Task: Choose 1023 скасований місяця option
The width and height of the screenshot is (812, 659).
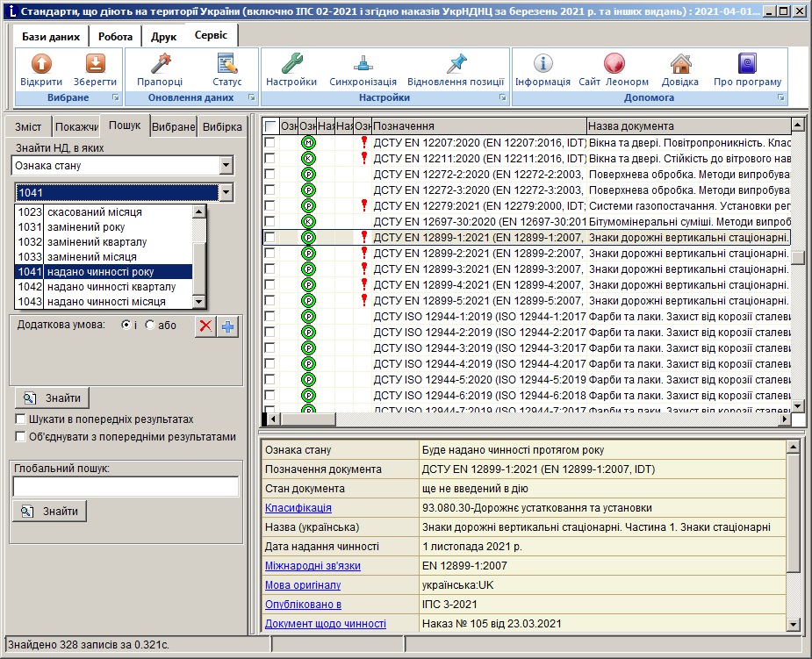Action: 104,211
